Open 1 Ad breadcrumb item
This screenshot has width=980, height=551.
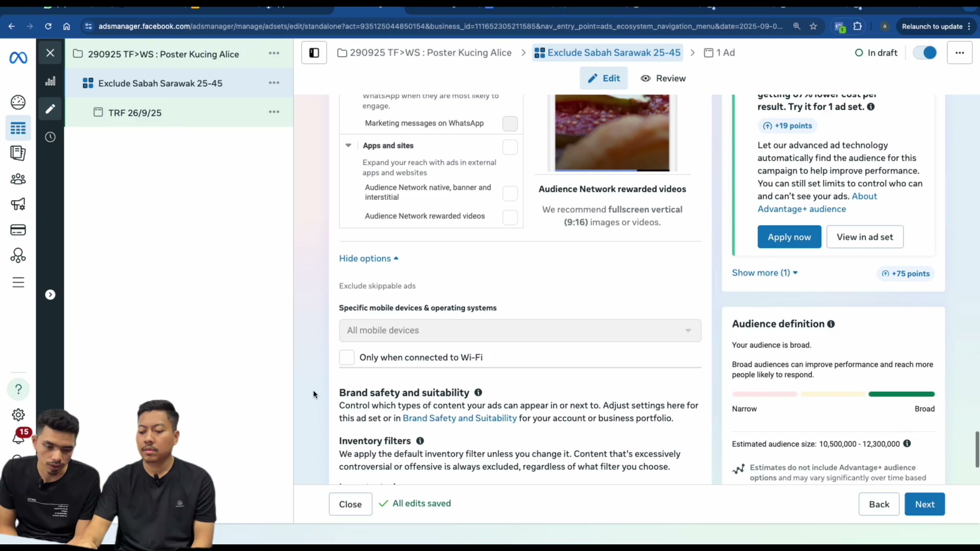[x=720, y=53]
